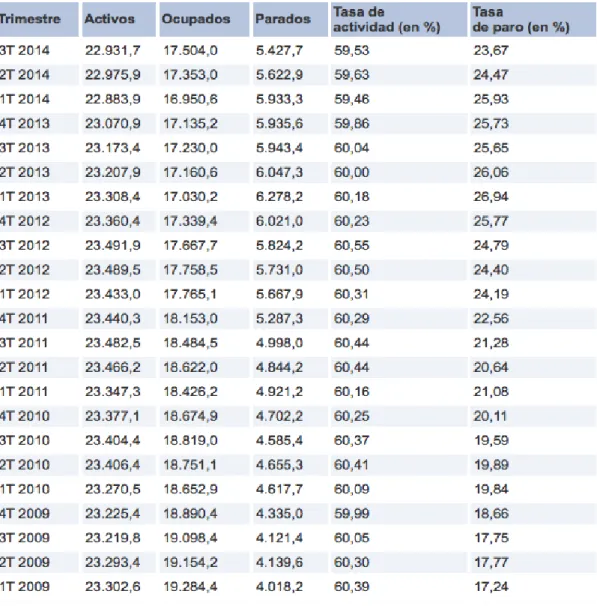This screenshot has height=606, width=597.
Task: Select Parados value 5.935,6
Action: [x=279, y=124]
